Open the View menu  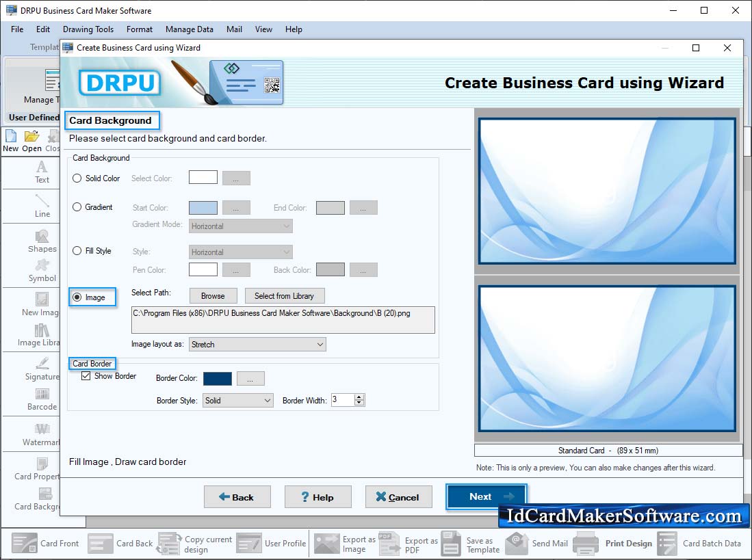263,29
